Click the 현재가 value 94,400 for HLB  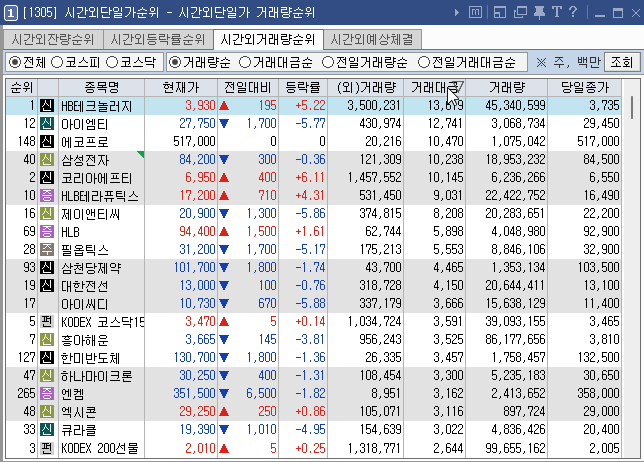point(197,232)
